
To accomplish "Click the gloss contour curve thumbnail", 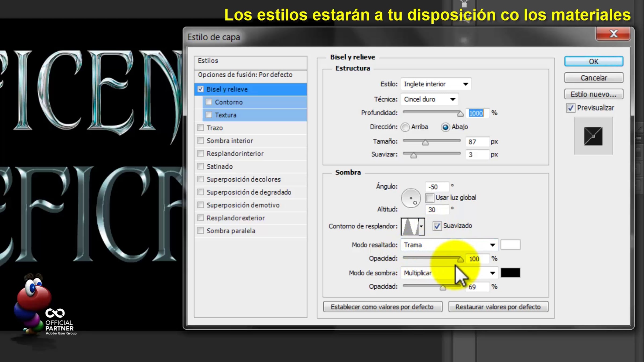I will (x=409, y=227).
